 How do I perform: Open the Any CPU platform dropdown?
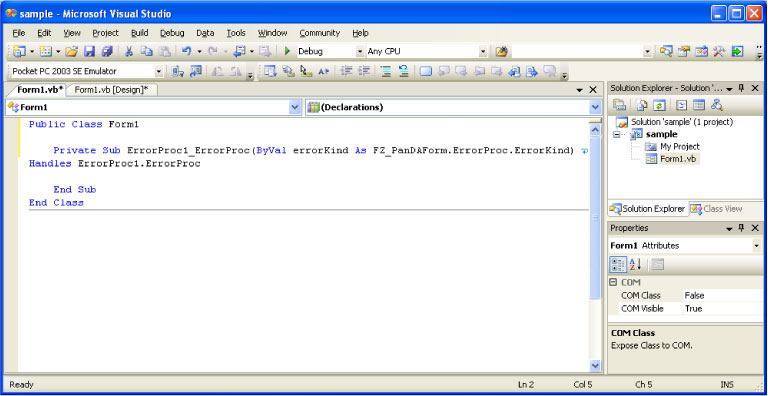point(483,51)
